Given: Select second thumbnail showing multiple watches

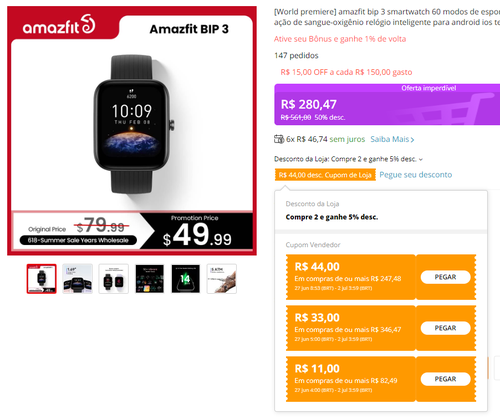Looking at the screenshot, I should tap(77, 279).
